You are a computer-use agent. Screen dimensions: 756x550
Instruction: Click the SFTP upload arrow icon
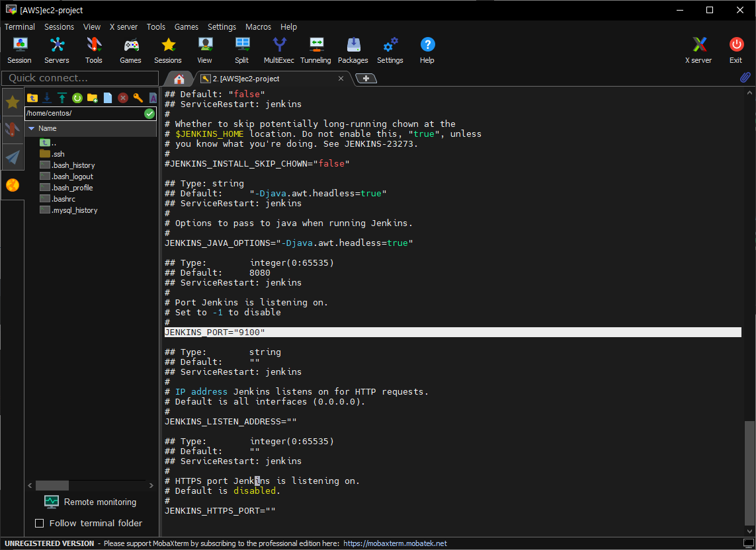[x=62, y=98]
